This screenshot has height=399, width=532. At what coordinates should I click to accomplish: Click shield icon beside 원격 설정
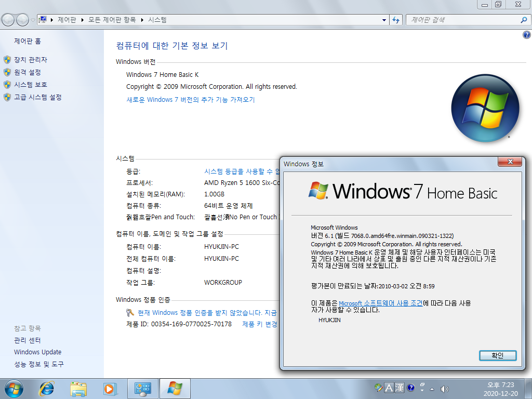[x=7, y=72]
